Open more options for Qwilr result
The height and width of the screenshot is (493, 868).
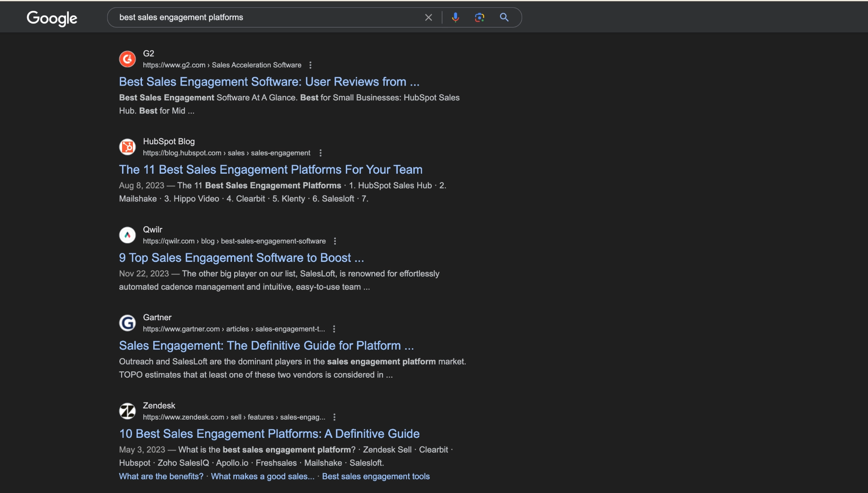click(x=335, y=241)
